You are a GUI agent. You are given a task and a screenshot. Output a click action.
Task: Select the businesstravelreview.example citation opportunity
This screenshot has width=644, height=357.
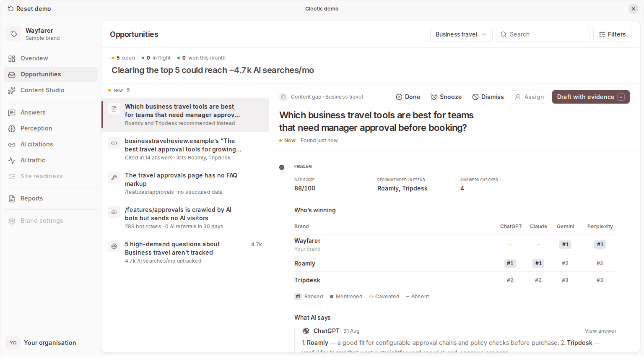click(185, 149)
